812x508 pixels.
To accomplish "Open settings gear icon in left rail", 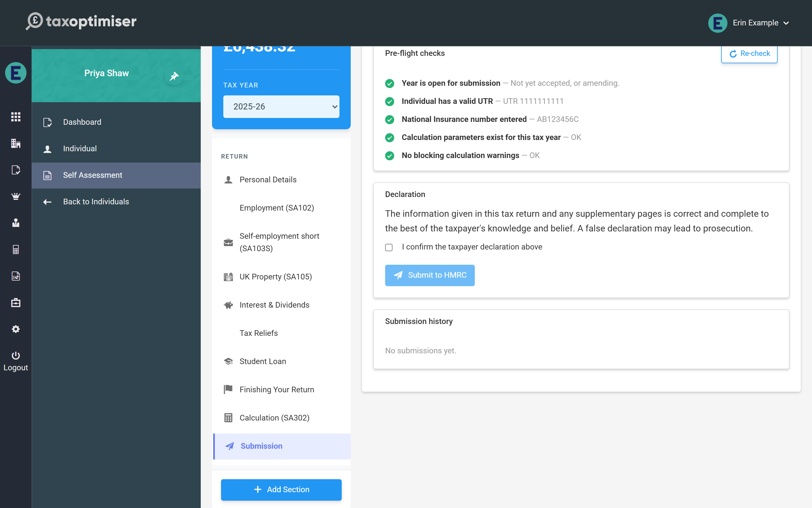I will click(x=16, y=329).
